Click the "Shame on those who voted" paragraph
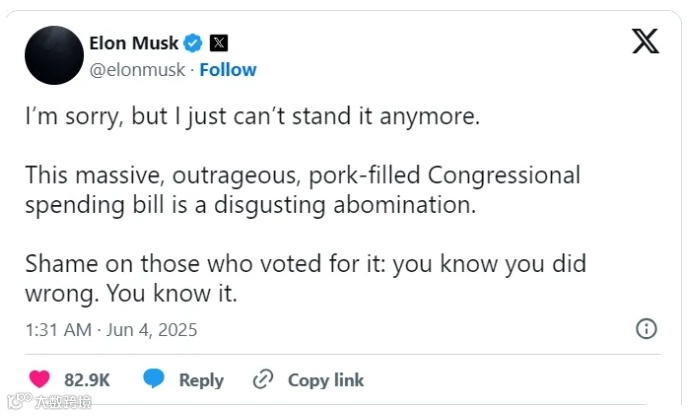Viewport: 689px width, 416px height. (x=305, y=281)
